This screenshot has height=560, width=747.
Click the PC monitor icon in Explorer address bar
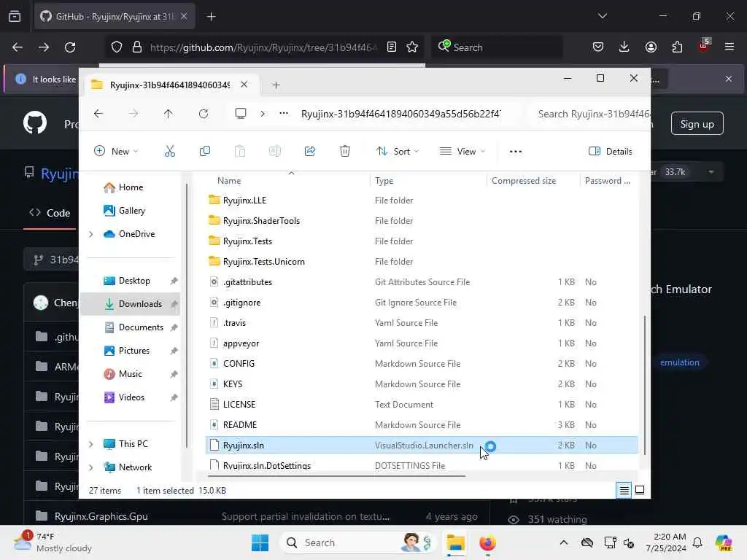tap(241, 113)
